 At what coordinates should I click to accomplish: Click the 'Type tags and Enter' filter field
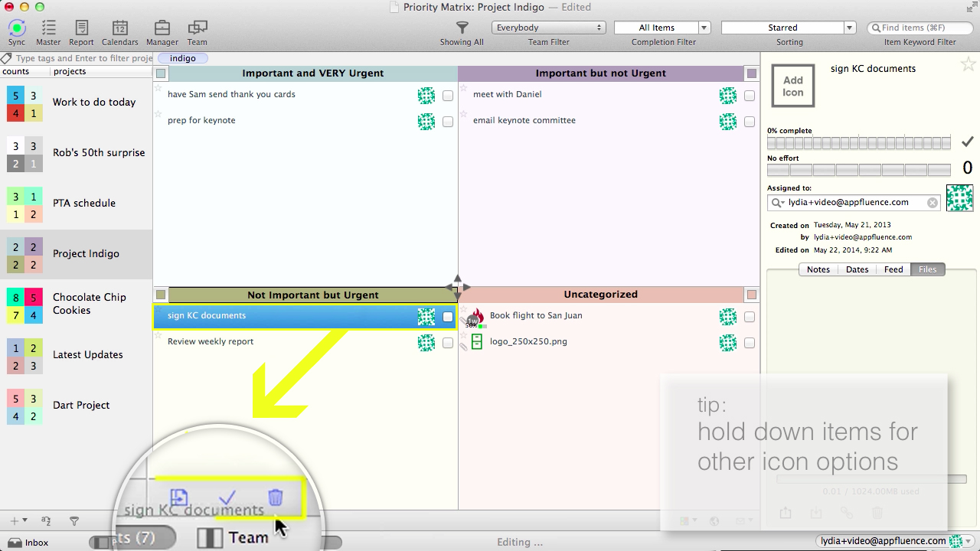83,58
